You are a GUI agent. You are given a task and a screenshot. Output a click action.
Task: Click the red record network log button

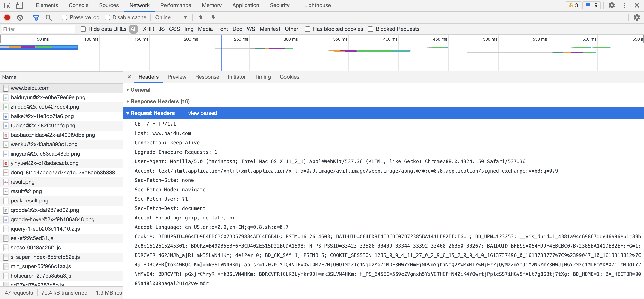tap(7, 17)
